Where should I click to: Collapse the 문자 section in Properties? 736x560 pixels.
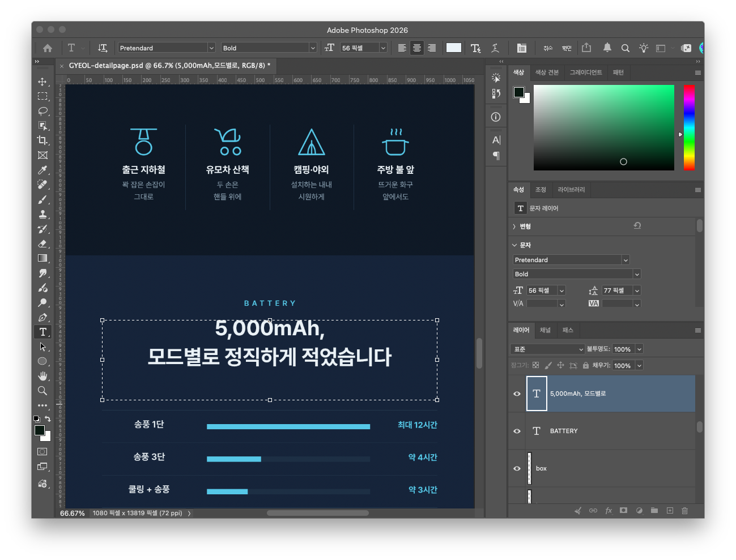tap(514, 245)
